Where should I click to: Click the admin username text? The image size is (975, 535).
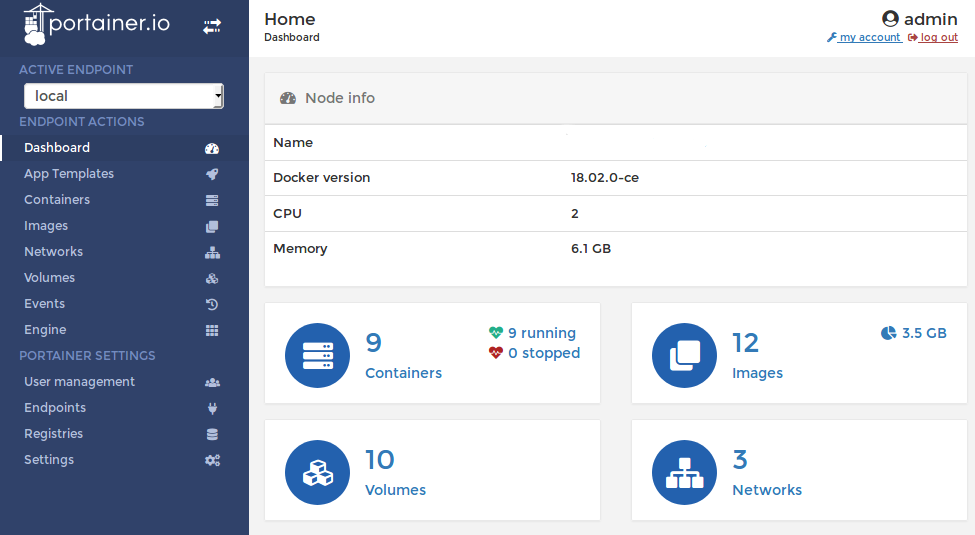pos(930,19)
